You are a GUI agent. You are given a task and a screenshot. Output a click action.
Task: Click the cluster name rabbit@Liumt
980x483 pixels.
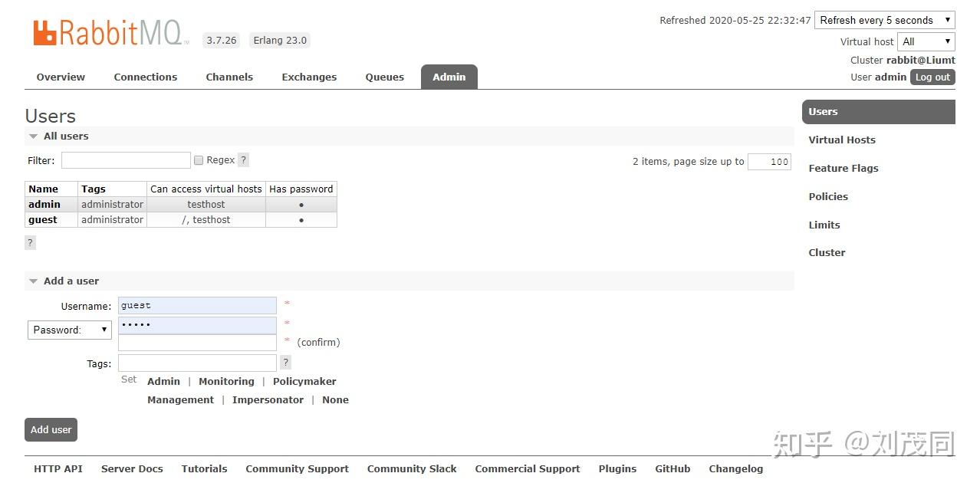pos(921,60)
